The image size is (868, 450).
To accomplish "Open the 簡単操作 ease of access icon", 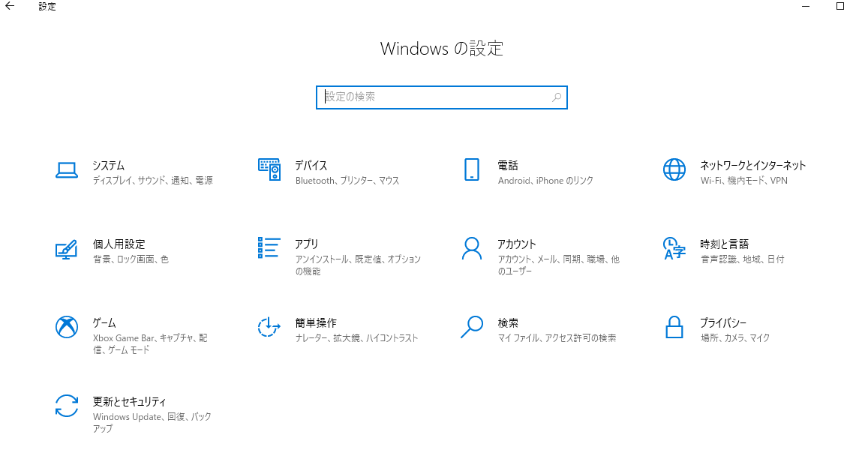I will (269, 327).
